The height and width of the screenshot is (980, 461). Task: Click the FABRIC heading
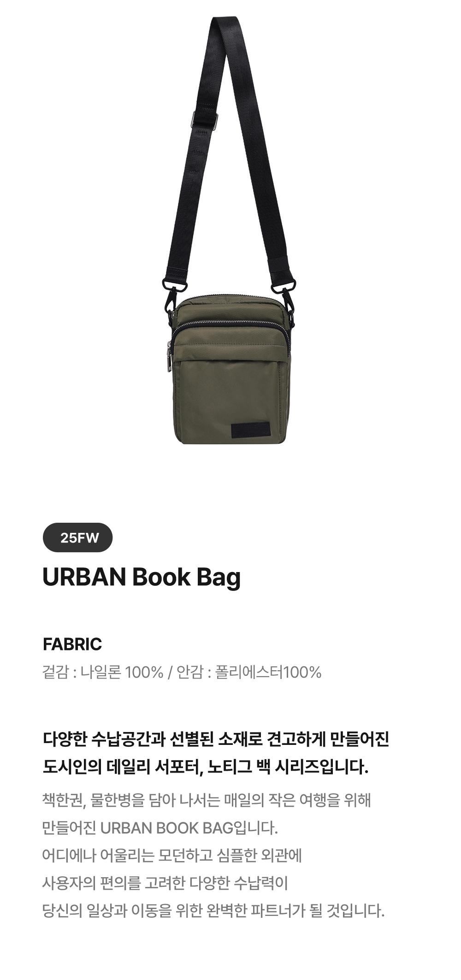pos(72,644)
